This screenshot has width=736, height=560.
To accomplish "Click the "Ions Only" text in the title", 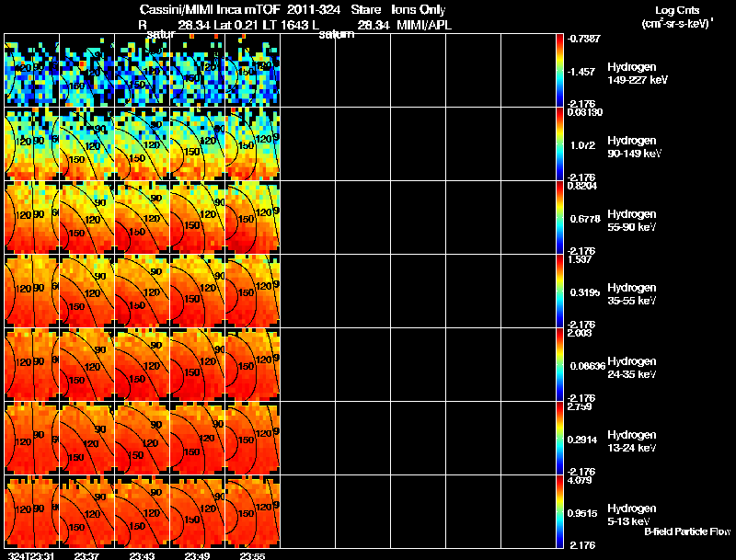I will [x=419, y=10].
